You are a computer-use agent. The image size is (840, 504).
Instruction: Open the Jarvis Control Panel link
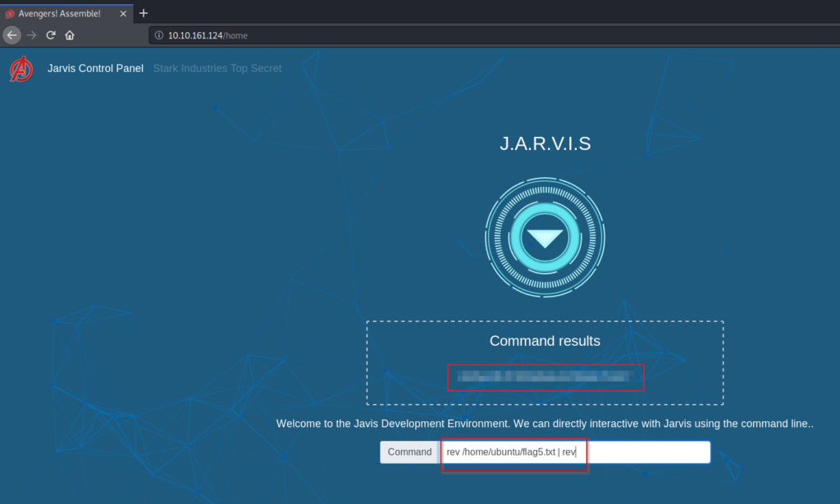tap(95, 69)
